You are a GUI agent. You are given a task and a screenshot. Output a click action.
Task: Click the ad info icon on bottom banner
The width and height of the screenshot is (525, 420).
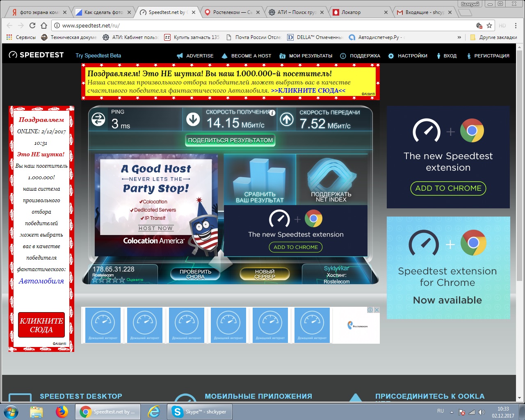click(x=370, y=310)
